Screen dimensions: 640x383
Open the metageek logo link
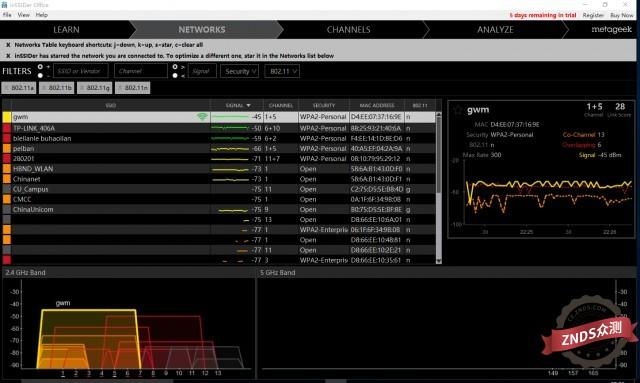611,29
